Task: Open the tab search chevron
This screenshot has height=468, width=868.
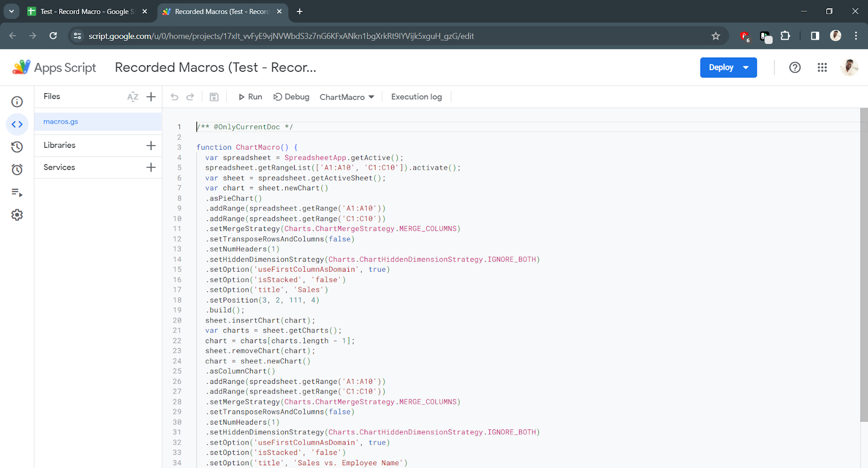Action: coord(11,11)
